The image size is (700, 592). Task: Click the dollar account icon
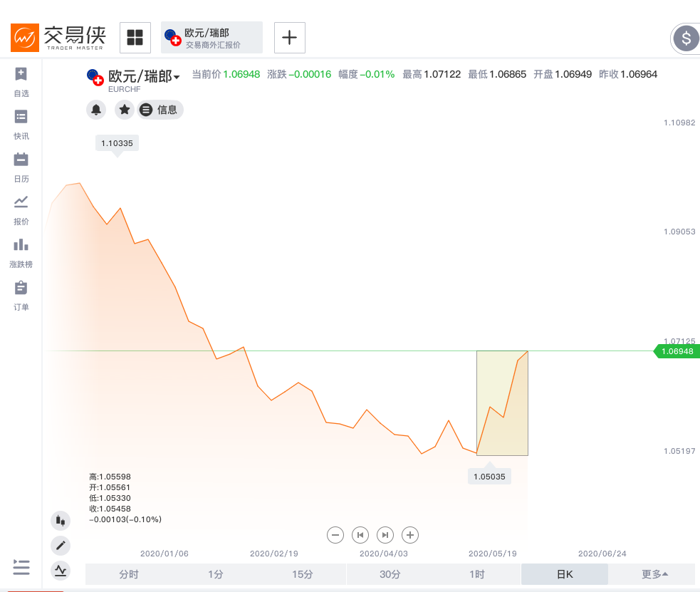tap(686, 38)
